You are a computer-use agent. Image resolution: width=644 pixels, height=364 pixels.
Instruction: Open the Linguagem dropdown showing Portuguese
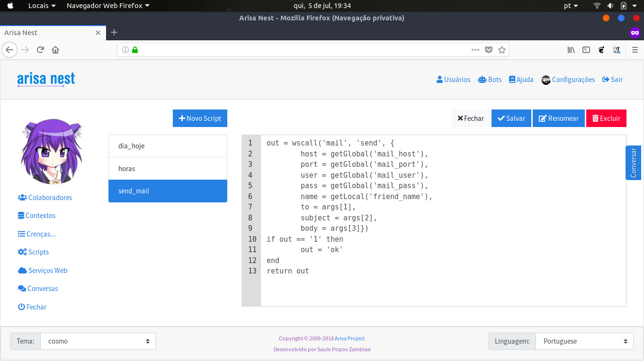[584, 341]
